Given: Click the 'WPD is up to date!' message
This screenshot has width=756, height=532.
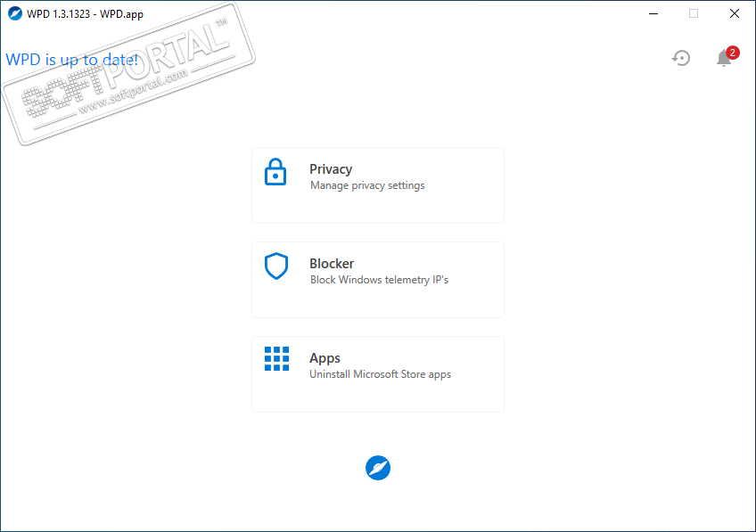Looking at the screenshot, I should tap(72, 60).
